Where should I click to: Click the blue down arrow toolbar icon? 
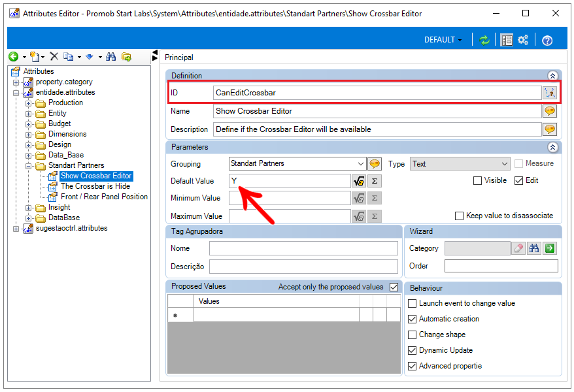(90, 57)
